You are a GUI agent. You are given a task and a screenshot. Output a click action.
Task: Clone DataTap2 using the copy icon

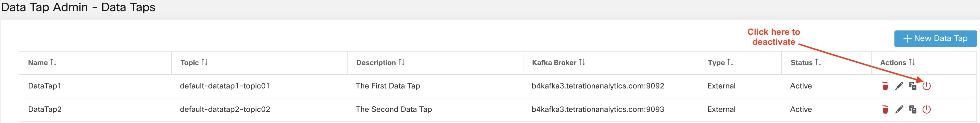(x=913, y=110)
